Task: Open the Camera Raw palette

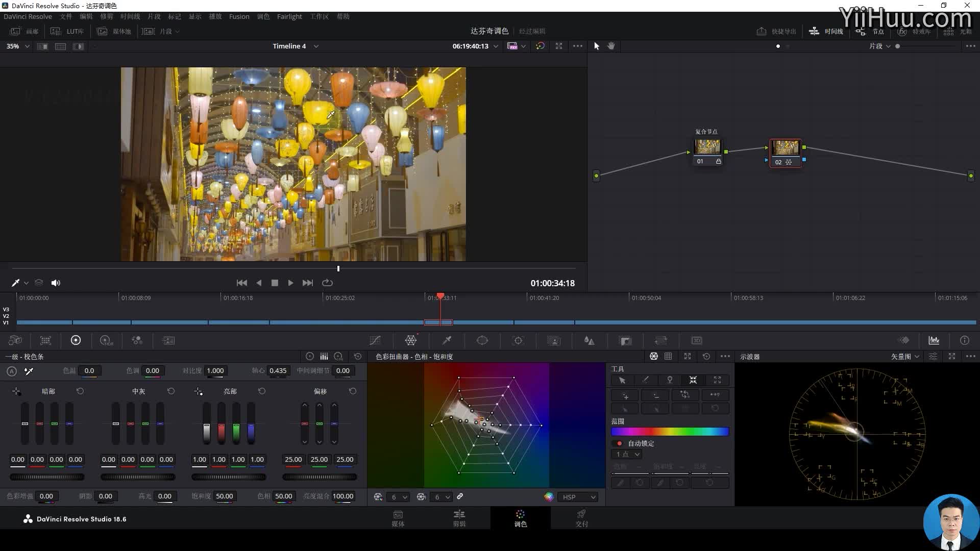Action: pyautogui.click(x=15, y=340)
